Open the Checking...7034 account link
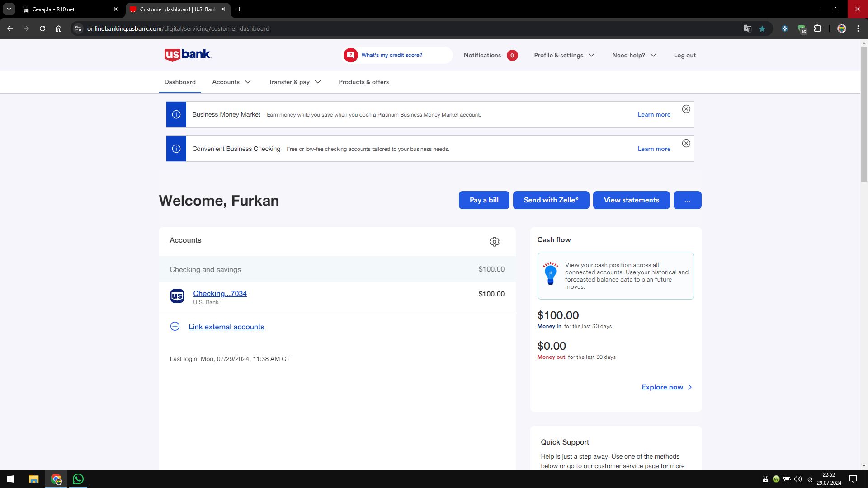 pos(220,293)
